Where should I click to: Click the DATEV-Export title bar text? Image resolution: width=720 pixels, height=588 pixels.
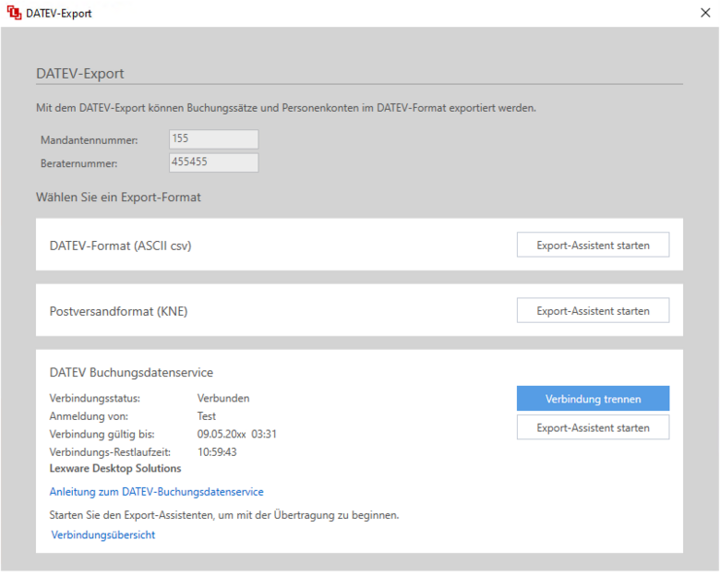[59, 13]
